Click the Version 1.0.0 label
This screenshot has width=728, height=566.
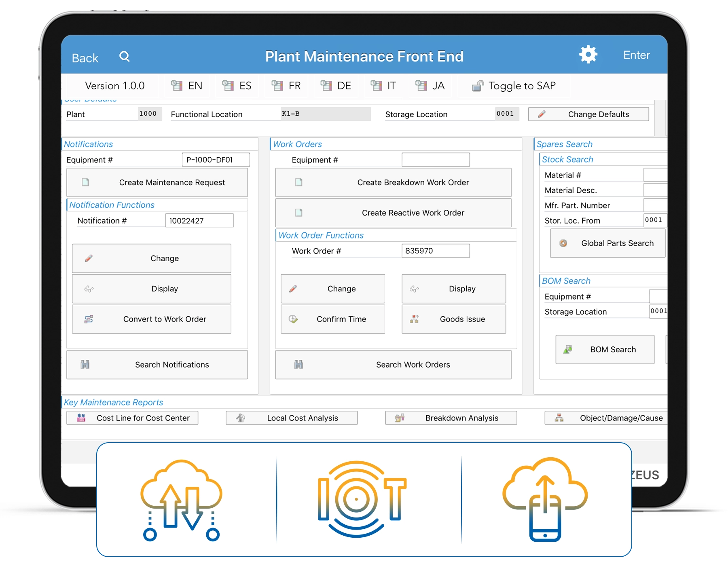point(114,86)
